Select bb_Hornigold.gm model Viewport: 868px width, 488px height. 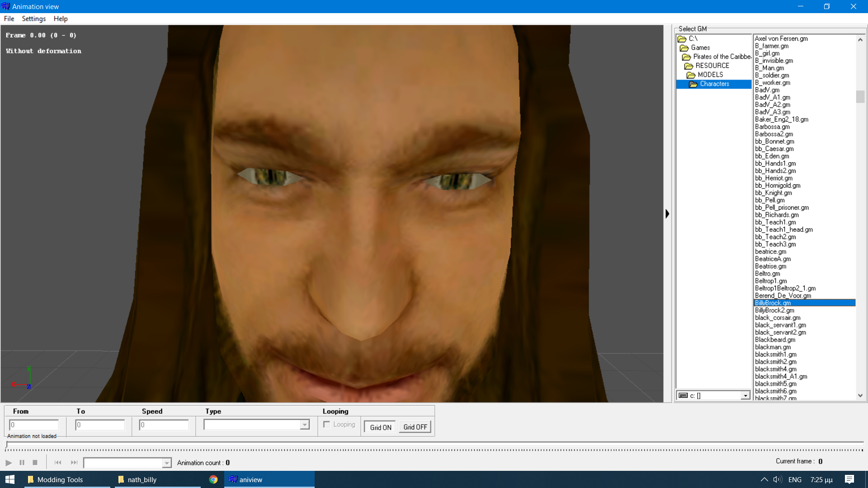tap(778, 186)
